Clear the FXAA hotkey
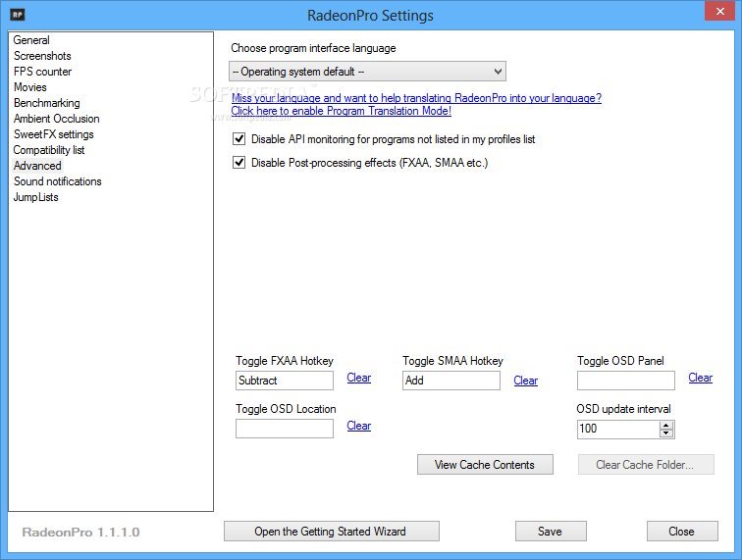Image resolution: width=742 pixels, height=560 pixels. 358,378
